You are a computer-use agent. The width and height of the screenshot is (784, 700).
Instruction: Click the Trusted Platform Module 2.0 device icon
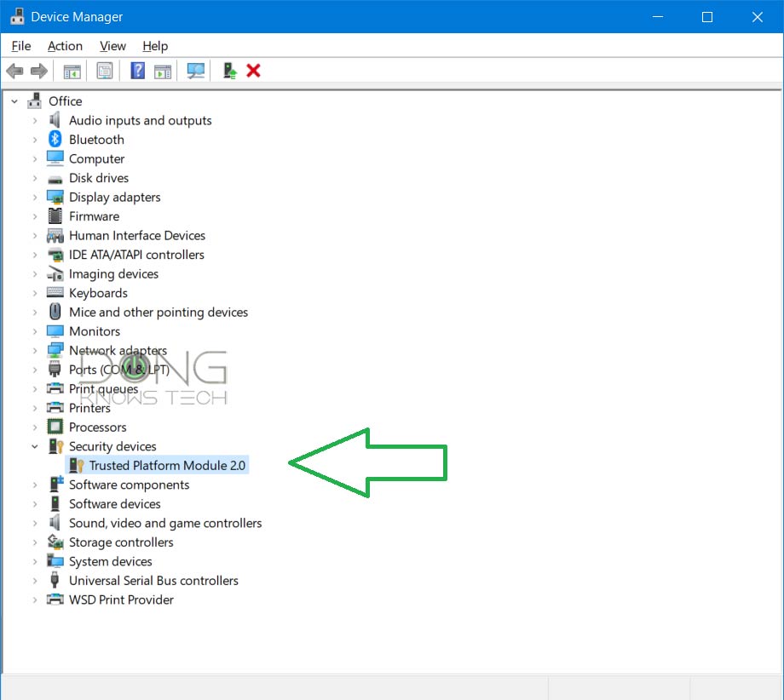(76, 465)
